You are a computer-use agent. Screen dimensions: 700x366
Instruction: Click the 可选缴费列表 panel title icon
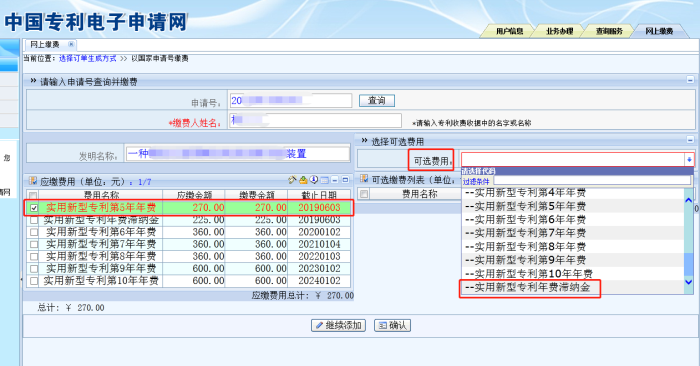coord(364,179)
